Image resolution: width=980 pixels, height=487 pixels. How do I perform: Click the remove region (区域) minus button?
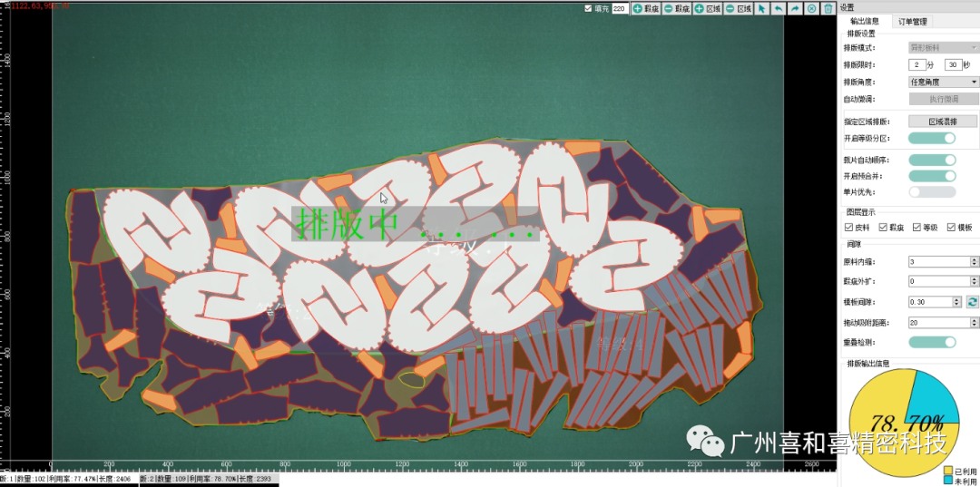pyautogui.click(x=738, y=9)
